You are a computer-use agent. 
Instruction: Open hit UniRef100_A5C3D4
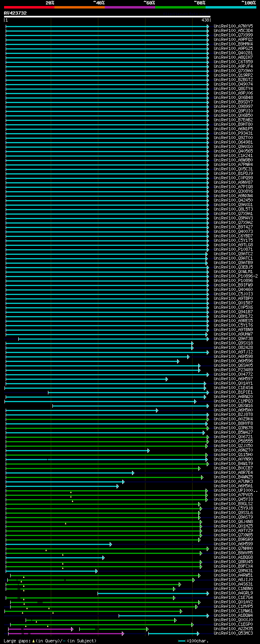233,30
